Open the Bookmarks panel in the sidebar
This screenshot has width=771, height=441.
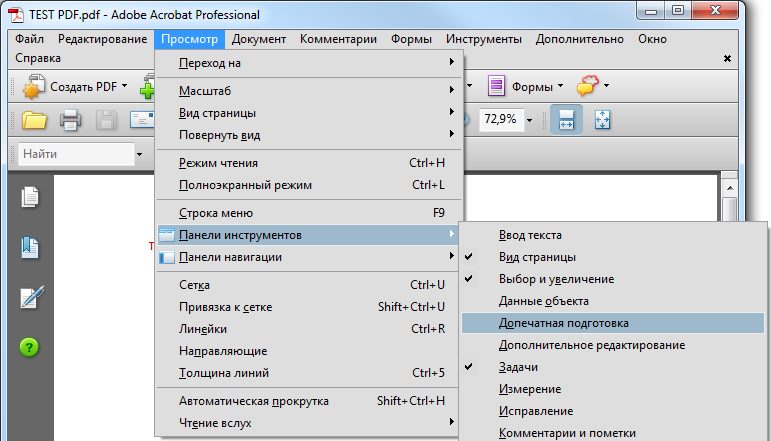[x=30, y=246]
